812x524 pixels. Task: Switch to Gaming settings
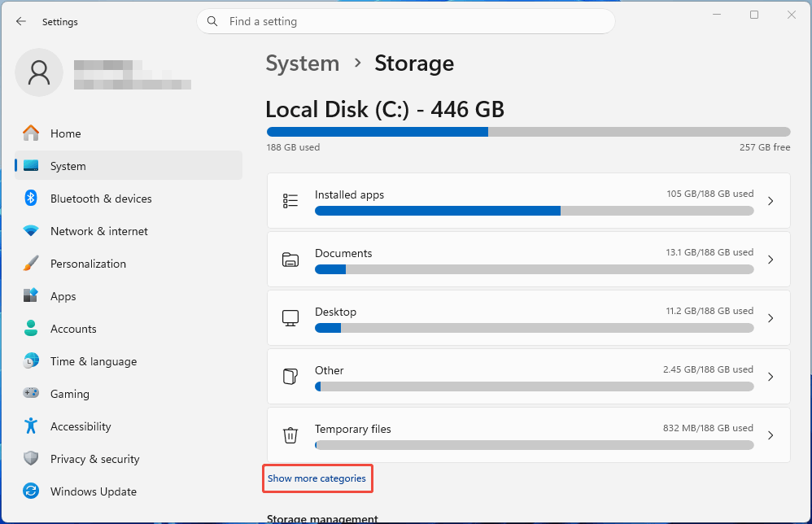(129, 394)
